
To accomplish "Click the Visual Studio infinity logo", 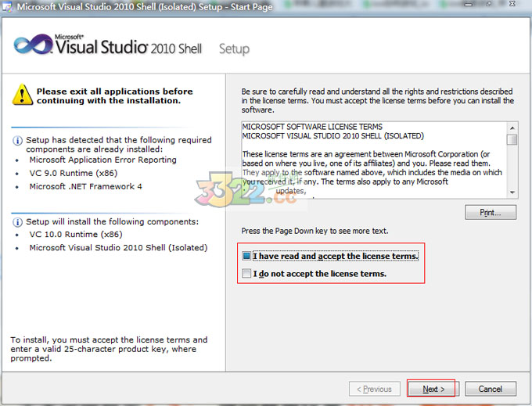I will click(33, 44).
